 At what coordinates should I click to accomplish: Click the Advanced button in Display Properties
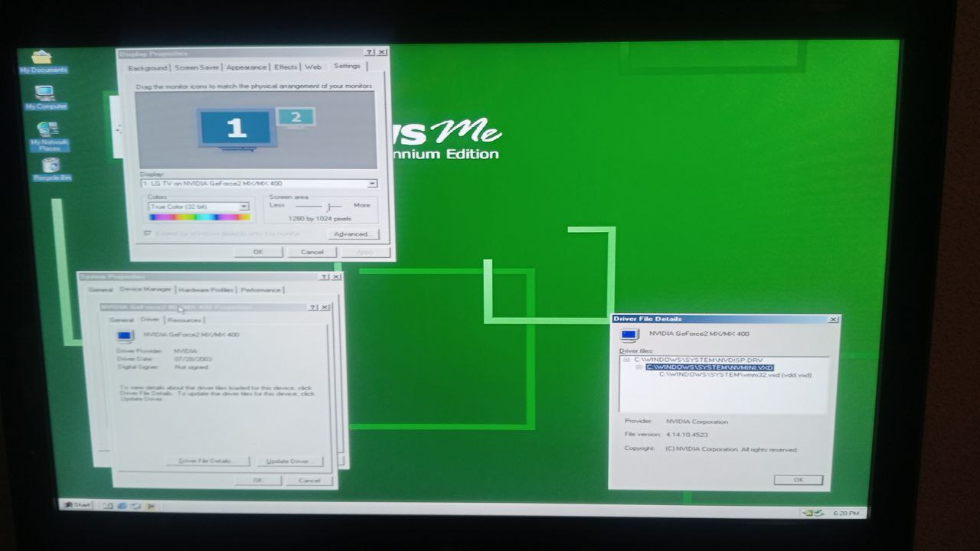[352, 234]
